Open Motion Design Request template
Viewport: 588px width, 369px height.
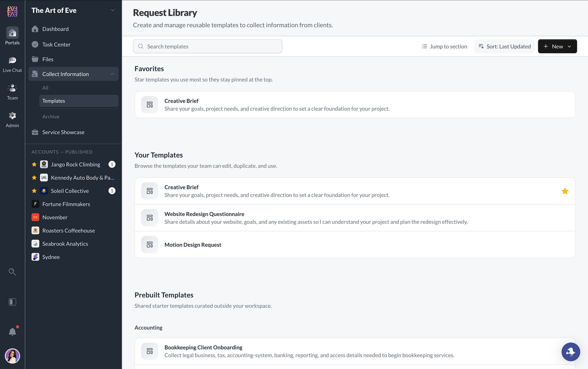pos(355,245)
